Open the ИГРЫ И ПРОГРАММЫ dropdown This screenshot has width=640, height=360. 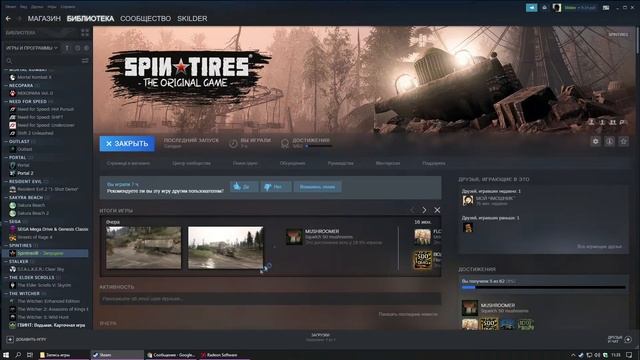point(32,48)
